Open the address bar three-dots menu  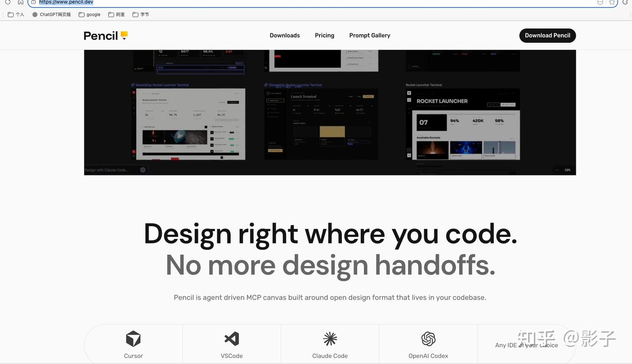600,2
